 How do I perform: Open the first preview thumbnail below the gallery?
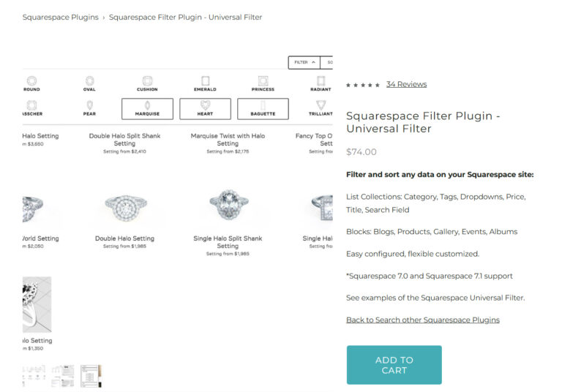pos(34,375)
